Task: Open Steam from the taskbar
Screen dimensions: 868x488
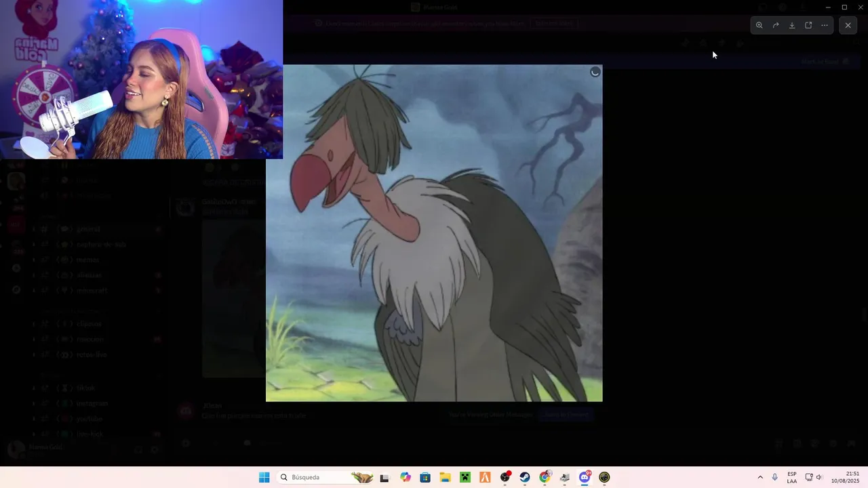Action: 525,477
